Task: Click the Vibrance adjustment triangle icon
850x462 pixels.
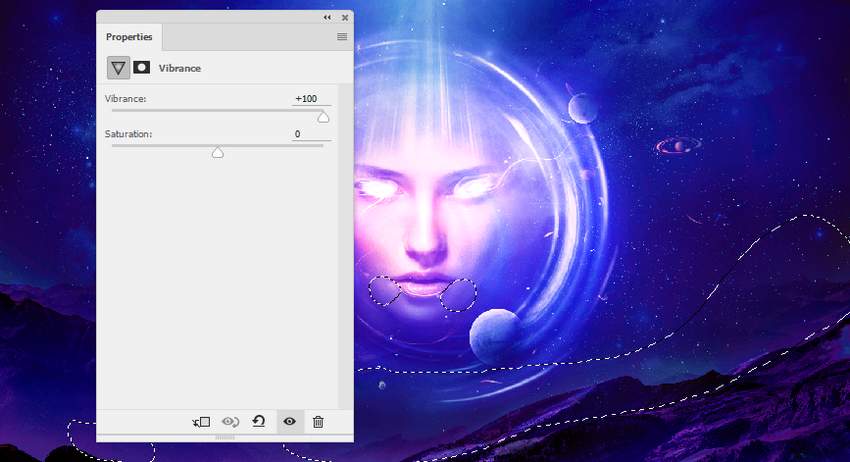Action: pyautogui.click(x=119, y=68)
